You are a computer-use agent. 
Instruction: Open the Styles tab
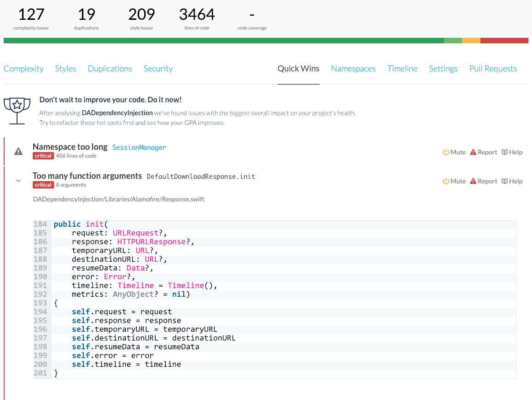tap(65, 69)
